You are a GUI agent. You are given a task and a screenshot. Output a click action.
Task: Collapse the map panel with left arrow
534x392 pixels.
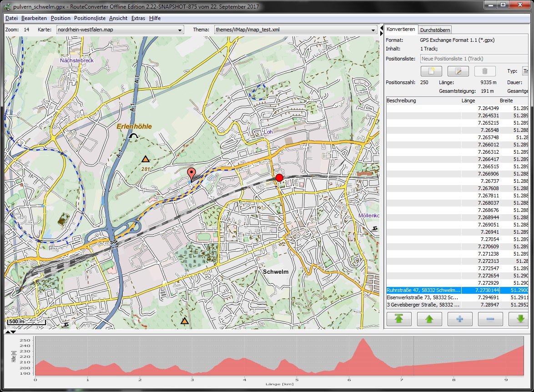[381, 28]
